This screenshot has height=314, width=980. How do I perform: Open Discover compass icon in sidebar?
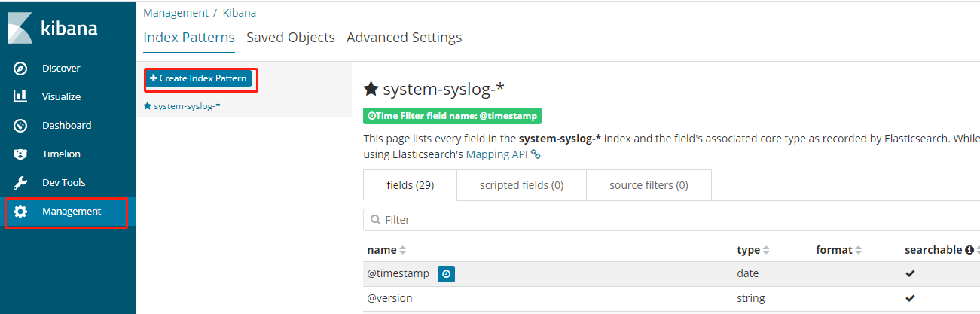20,69
